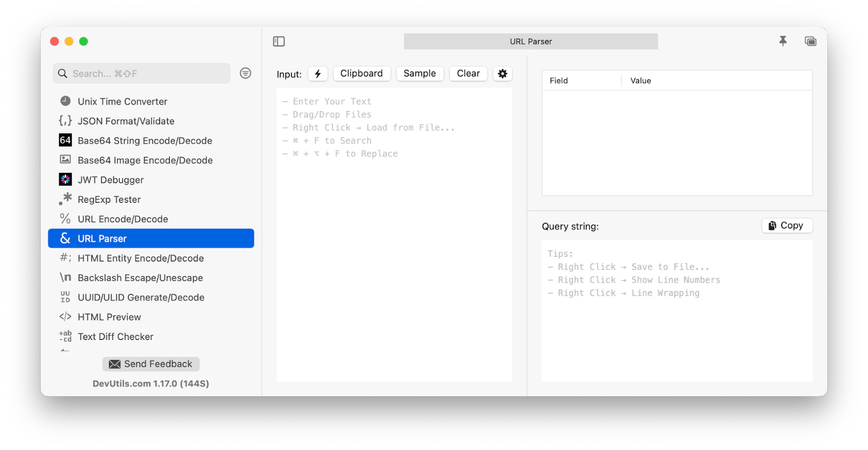Click the URL Parser title bar label

coord(531,41)
